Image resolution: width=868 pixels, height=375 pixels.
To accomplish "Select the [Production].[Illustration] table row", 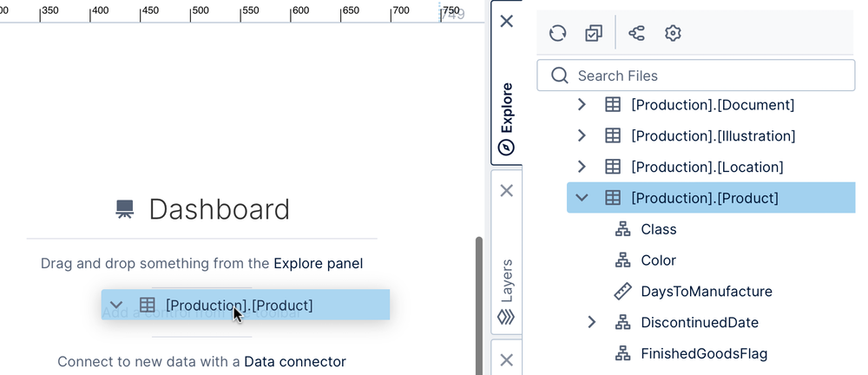I will coord(712,135).
